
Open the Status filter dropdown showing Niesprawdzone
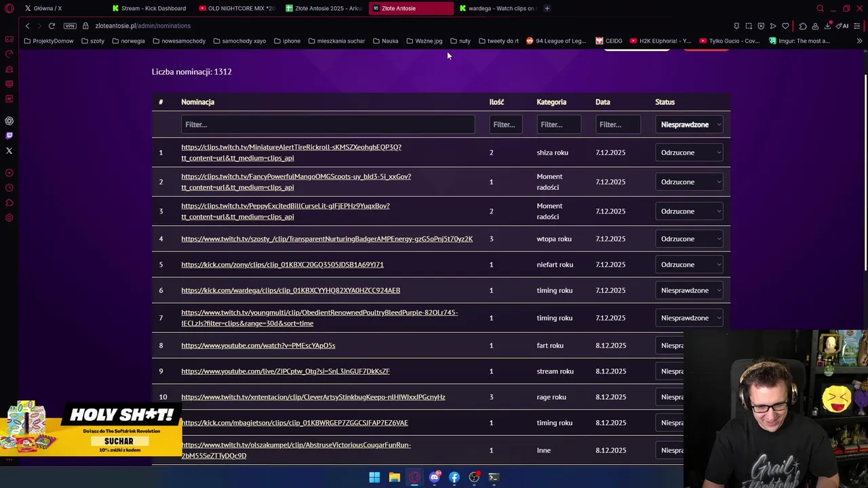689,125
